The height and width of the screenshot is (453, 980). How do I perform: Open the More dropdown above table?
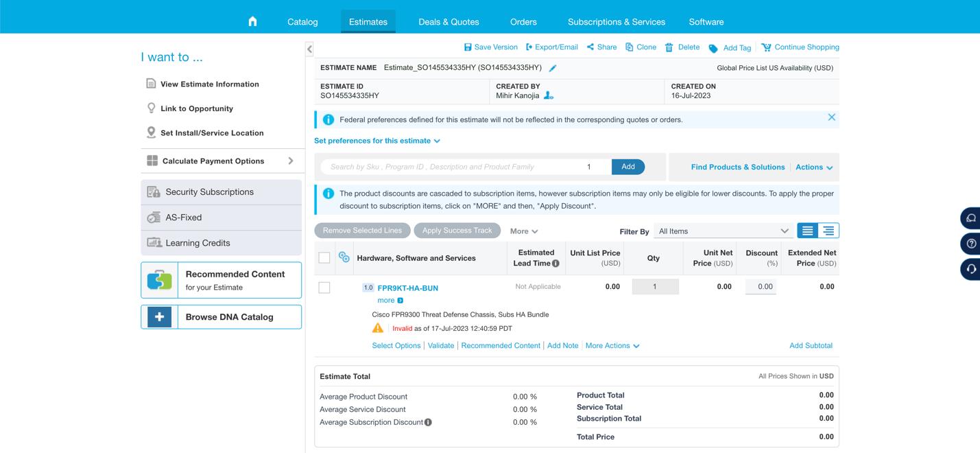524,231
